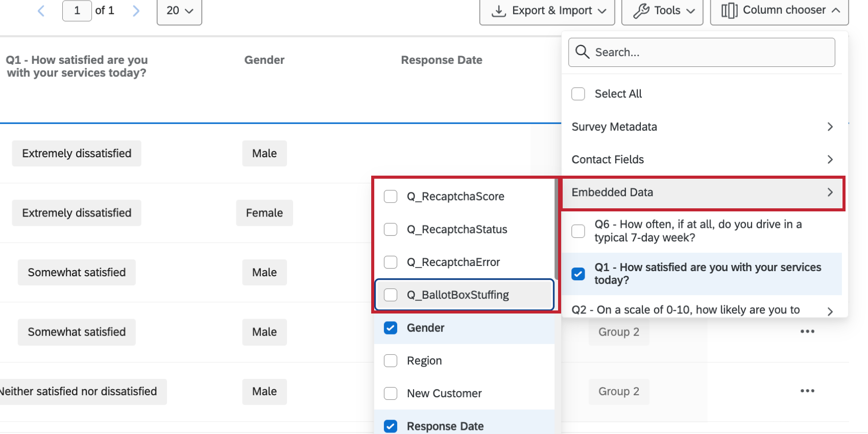This screenshot has width=868, height=434.
Task: Uncheck the Response Date checkbox
Action: 391,426
